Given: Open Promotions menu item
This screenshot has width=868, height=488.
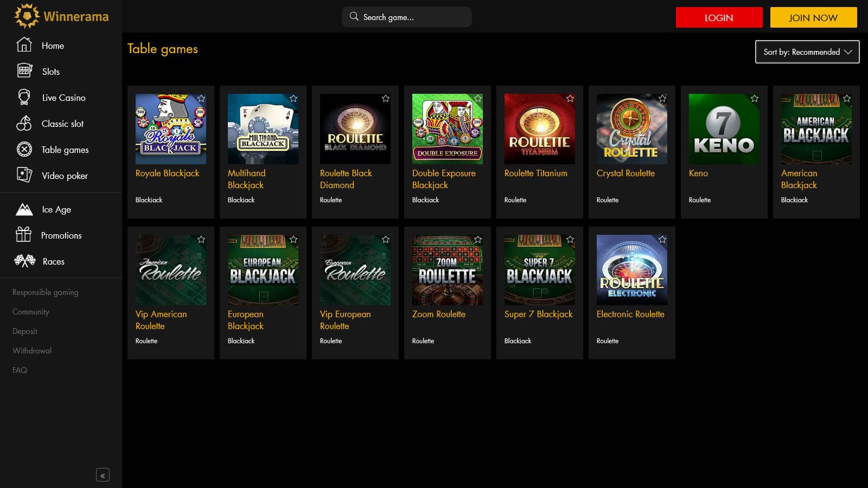Looking at the screenshot, I should point(61,235).
